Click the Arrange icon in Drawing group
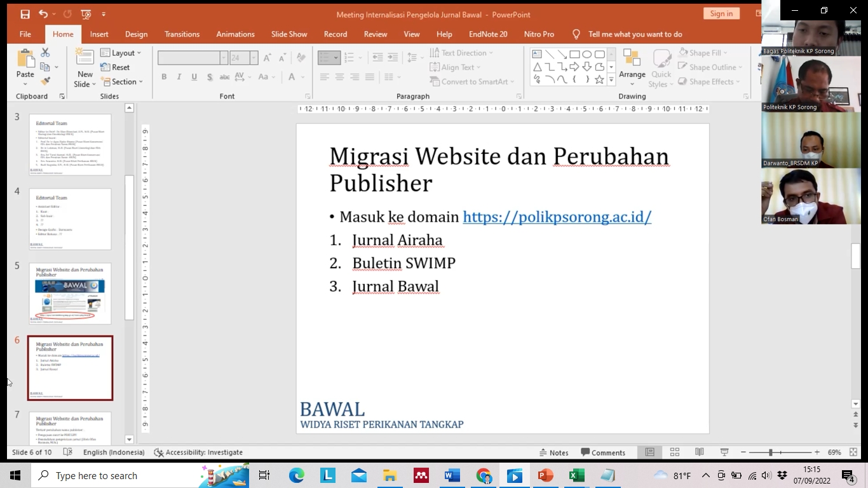 (632, 66)
